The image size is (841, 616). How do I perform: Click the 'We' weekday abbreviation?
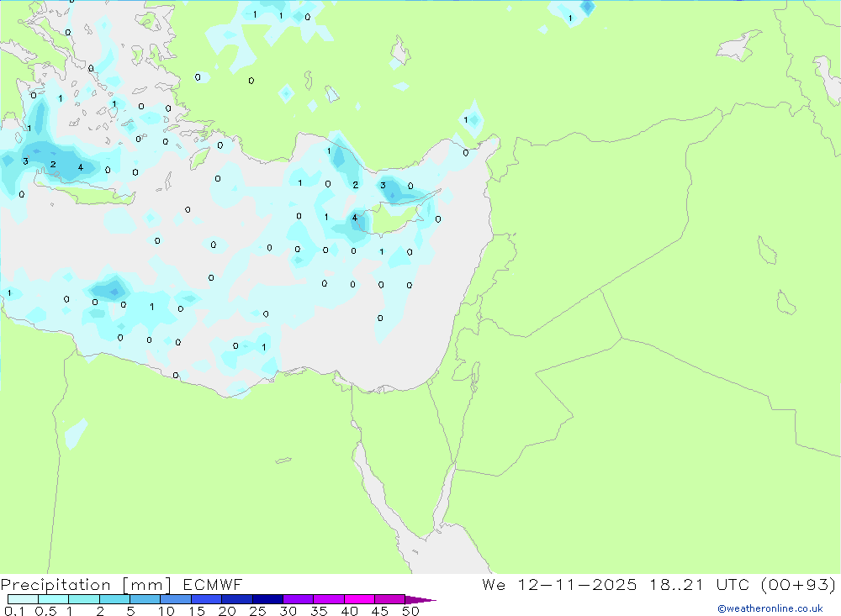pos(494,585)
